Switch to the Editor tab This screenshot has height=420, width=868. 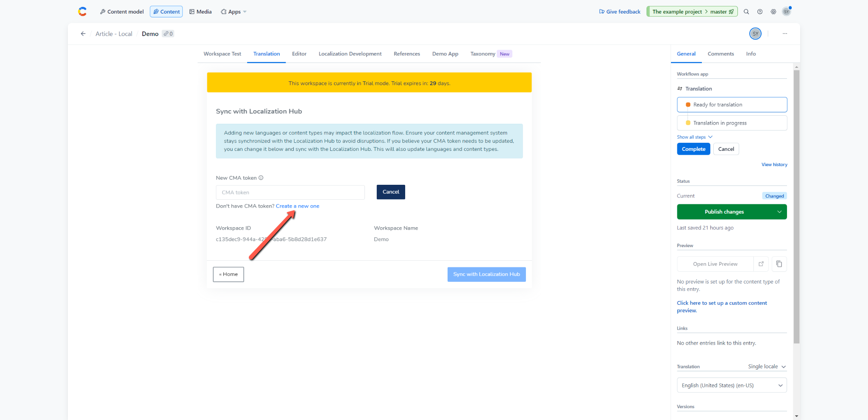299,54
